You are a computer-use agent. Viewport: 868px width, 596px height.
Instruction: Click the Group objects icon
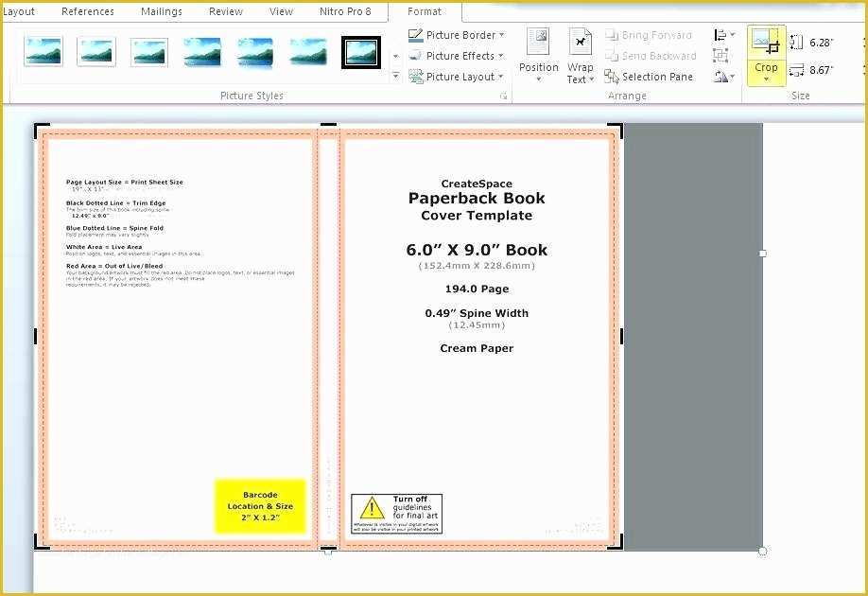[x=720, y=56]
